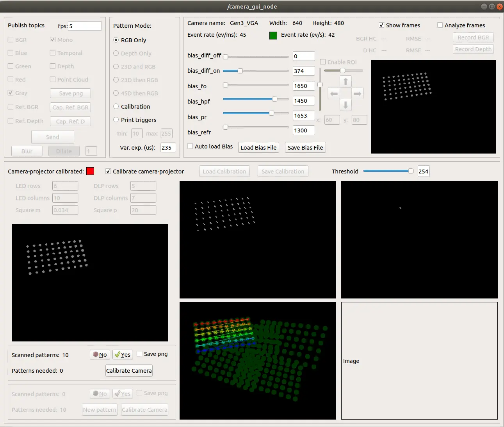Click the Record BGR button
The image size is (504, 427).
tap(473, 38)
